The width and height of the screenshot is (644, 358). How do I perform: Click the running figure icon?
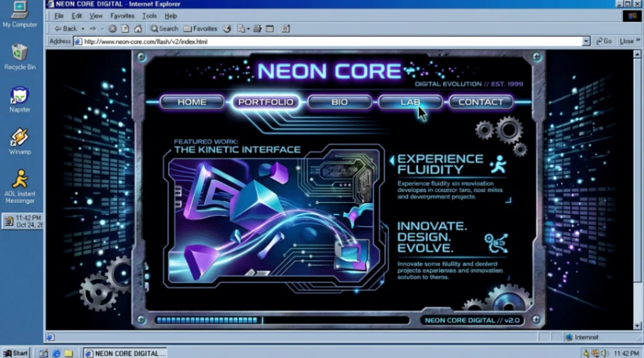pos(498,164)
